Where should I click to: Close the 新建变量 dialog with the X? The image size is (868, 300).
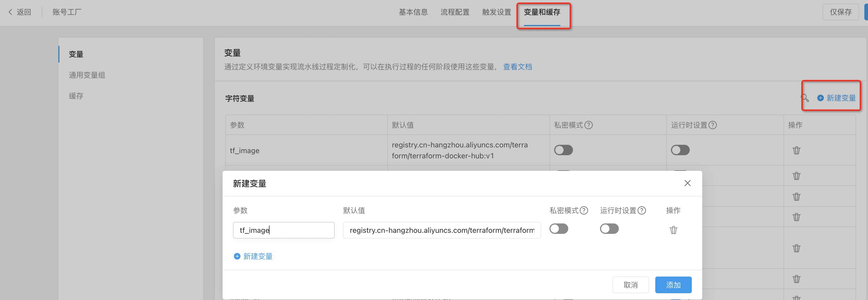687,183
